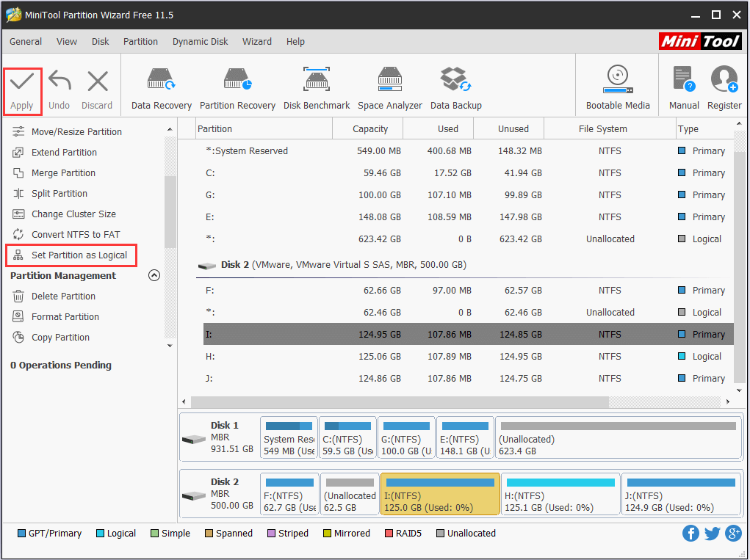
Task: Sort by the File System column header
Action: 610,128
